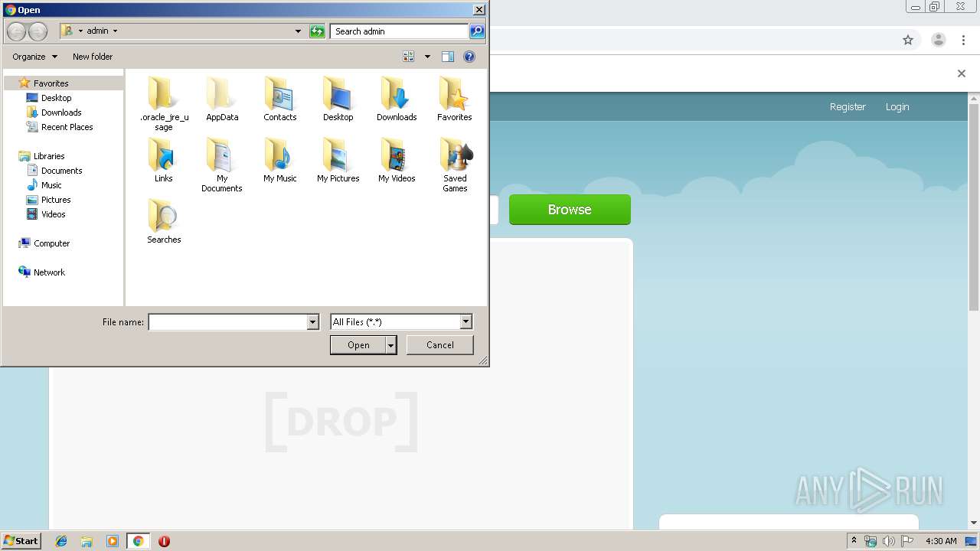Show hidden tray icons arrow
Image resolution: width=980 pixels, height=551 pixels.
pos(854,541)
